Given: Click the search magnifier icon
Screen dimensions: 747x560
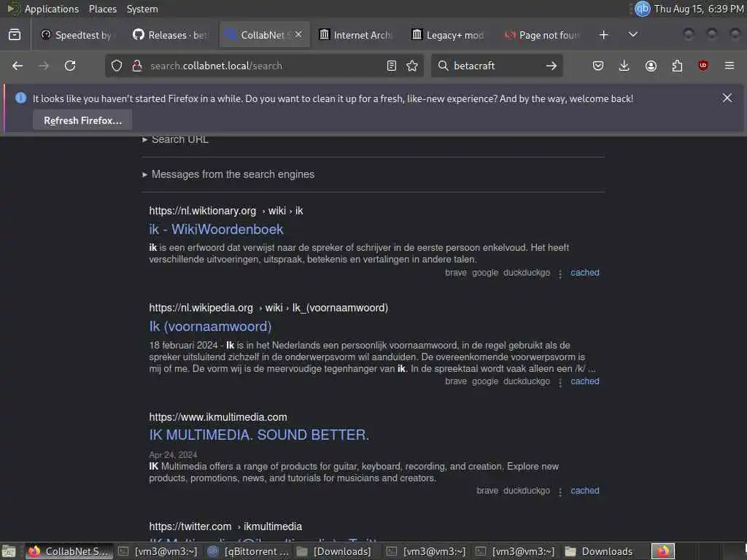Looking at the screenshot, I should pos(443,66).
